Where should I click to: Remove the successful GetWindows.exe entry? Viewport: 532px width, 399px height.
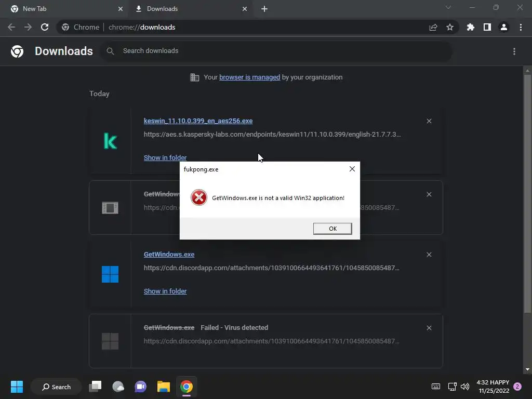429,255
